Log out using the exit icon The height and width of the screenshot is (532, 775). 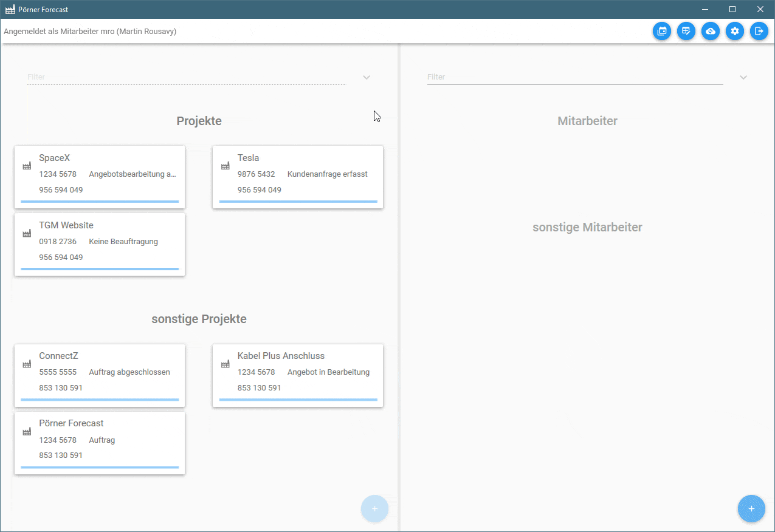[759, 31]
